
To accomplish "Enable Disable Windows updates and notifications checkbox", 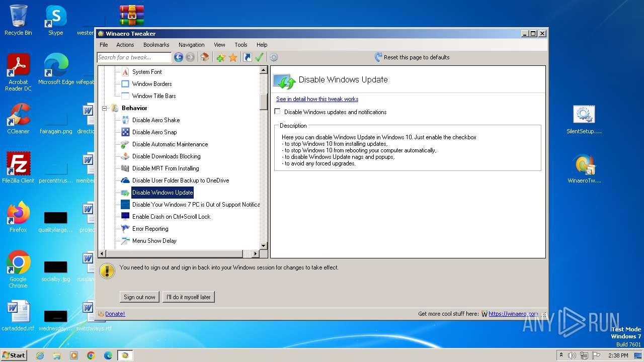I will click(x=277, y=112).
